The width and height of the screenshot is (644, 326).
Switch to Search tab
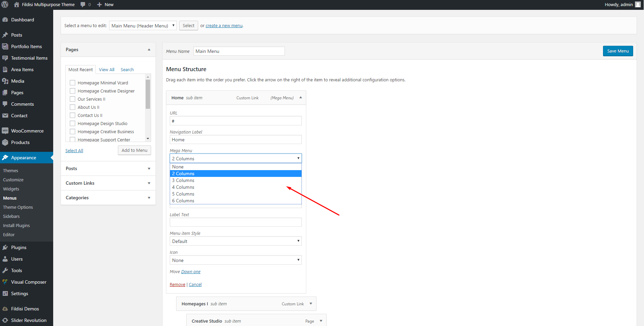tap(127, 69)
